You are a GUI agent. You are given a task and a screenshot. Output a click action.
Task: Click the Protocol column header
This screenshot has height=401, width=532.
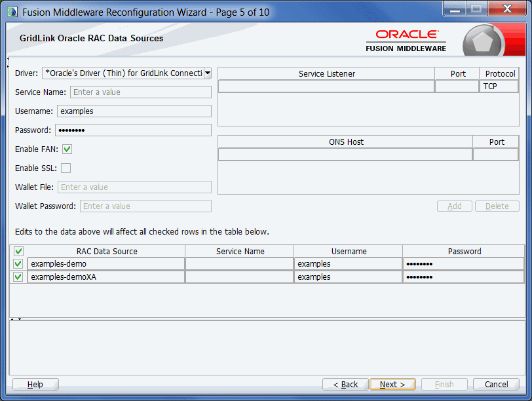(x=499, y=73)
